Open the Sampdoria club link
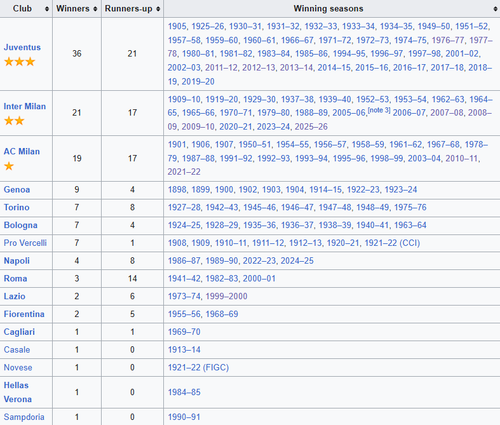This screenshot has height=425, width=500. [x=24, y=417]
